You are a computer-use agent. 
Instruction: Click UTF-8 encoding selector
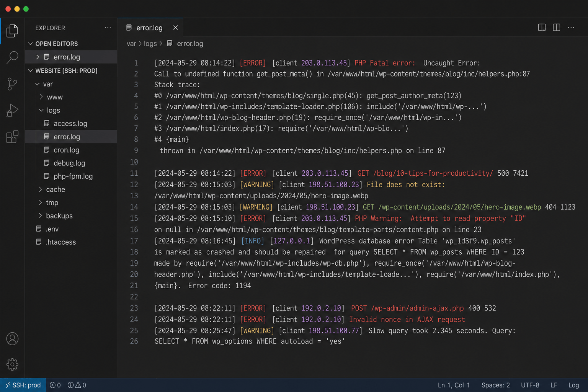coord(530,385)
